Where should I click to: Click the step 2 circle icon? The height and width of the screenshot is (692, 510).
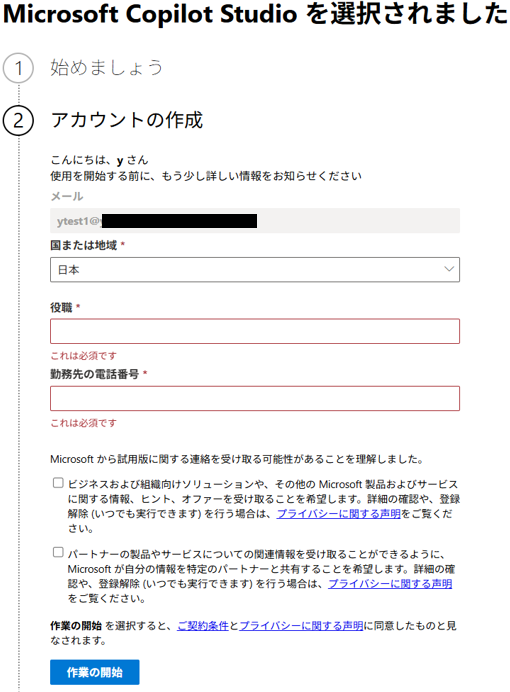coord(18,120)
